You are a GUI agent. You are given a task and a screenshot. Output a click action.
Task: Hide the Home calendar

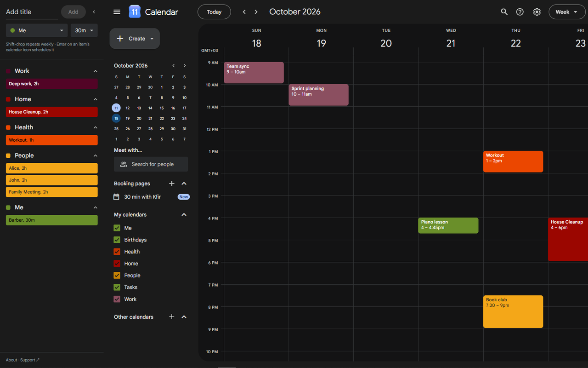pyautogui.click(x=117, y=264)
